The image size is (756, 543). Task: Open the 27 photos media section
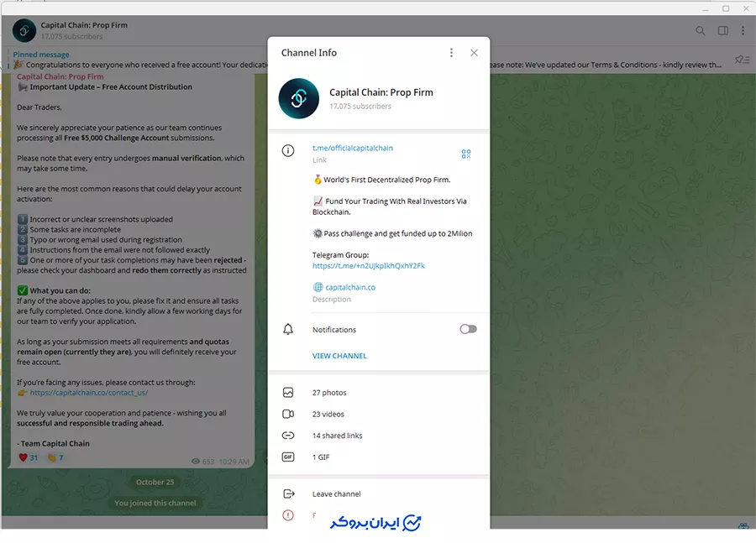(329, 393)
